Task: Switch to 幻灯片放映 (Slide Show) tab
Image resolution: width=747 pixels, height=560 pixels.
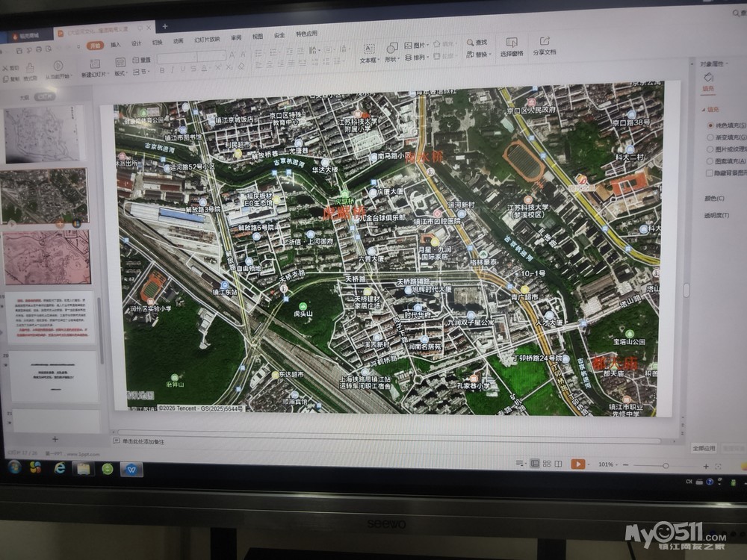Action: click(x=207, y=39)
